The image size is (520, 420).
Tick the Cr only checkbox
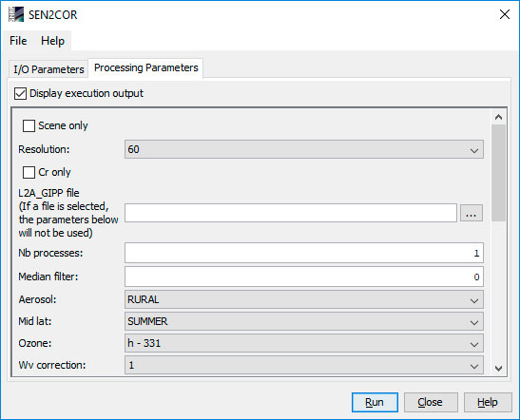coord(29,172)
